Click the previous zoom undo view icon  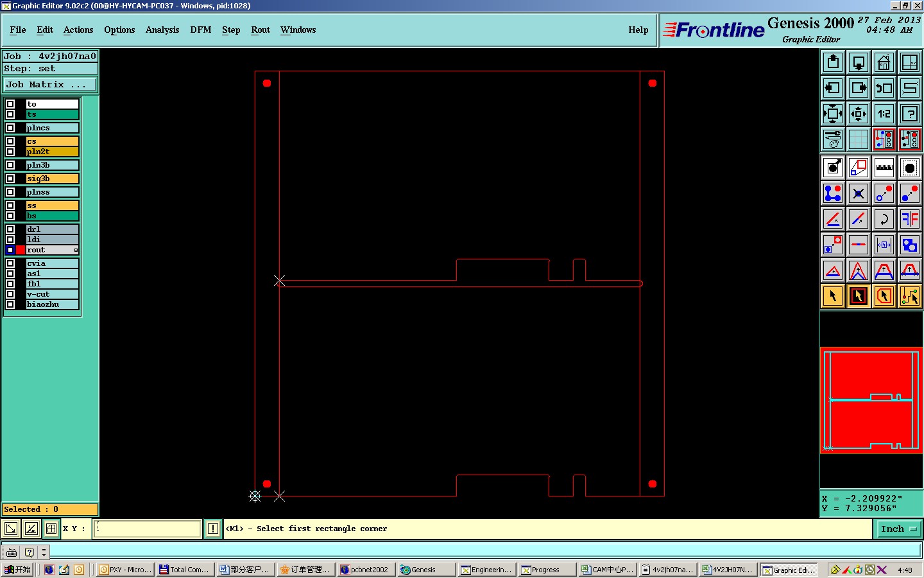(884, 88)
